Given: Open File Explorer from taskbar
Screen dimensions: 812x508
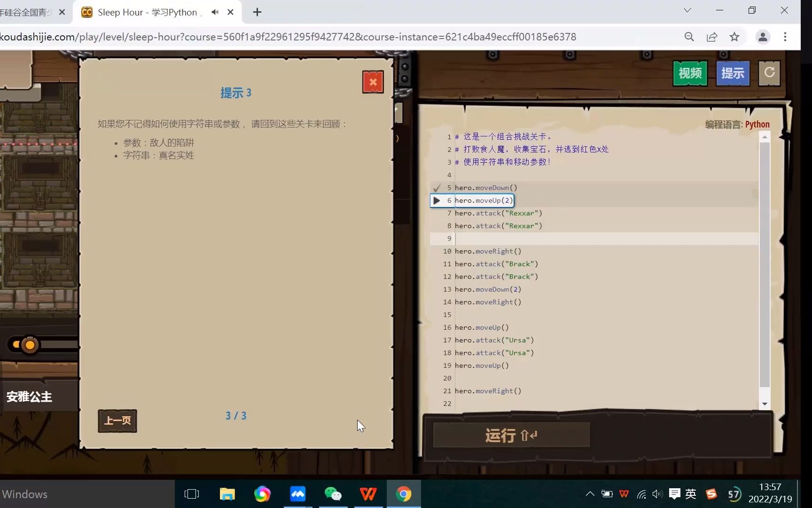Looking at the screenshot, I should 227,494.
